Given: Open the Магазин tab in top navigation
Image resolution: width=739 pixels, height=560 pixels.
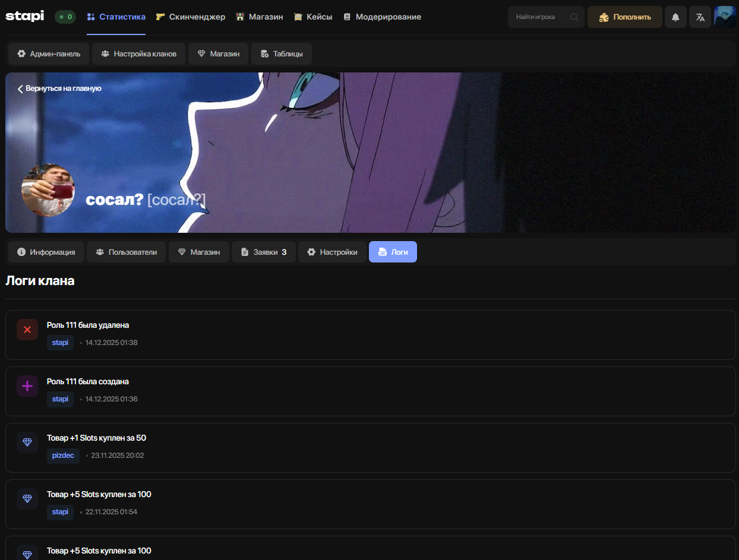Looking at the screenshot, I should (260, 17).
